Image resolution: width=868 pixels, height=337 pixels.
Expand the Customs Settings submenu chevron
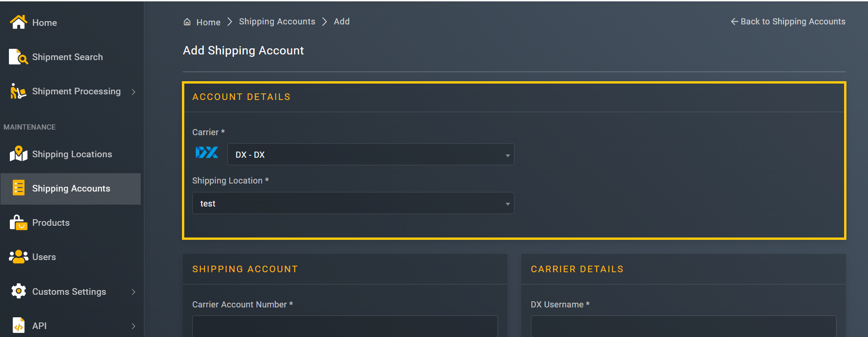point(134,291)
